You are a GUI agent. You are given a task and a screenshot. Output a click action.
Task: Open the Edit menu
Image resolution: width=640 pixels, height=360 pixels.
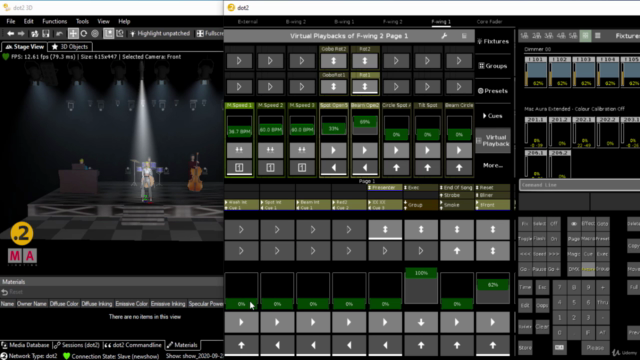tap(29, 21)
